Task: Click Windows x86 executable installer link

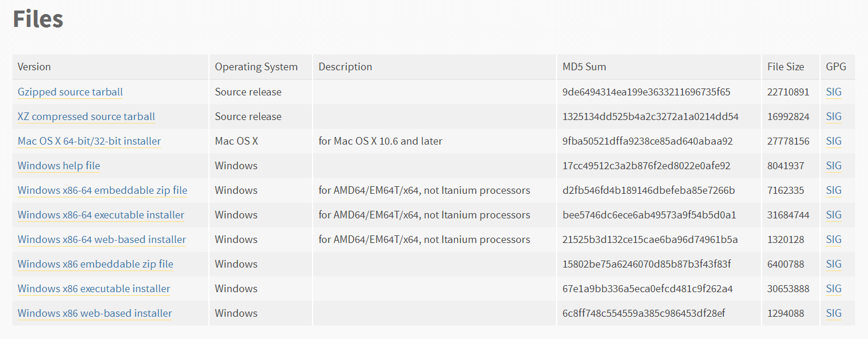Action: click(94, 289)
